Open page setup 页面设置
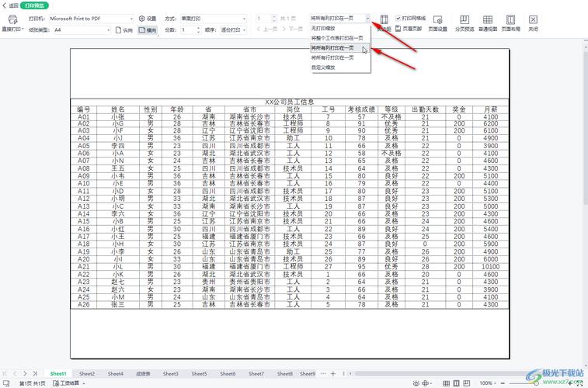This screenshot has height=388, width=588. 437,23
